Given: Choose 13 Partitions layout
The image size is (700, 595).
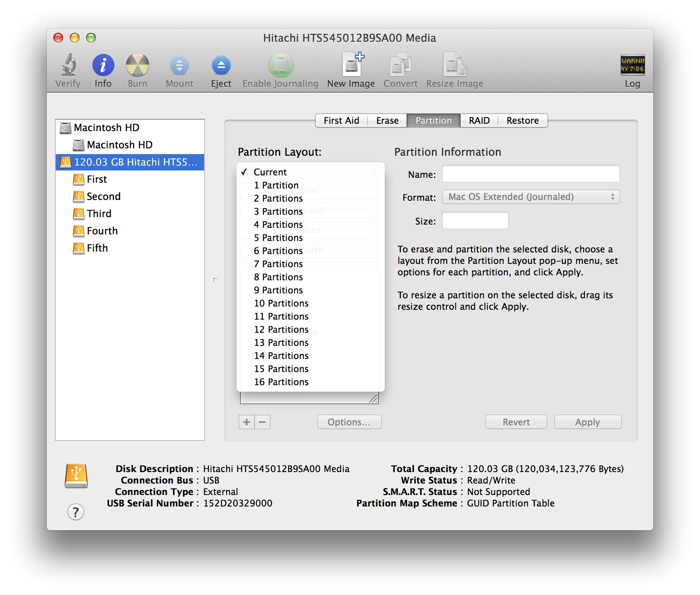Looking at the screenshot, I should (x=310, y=343).
